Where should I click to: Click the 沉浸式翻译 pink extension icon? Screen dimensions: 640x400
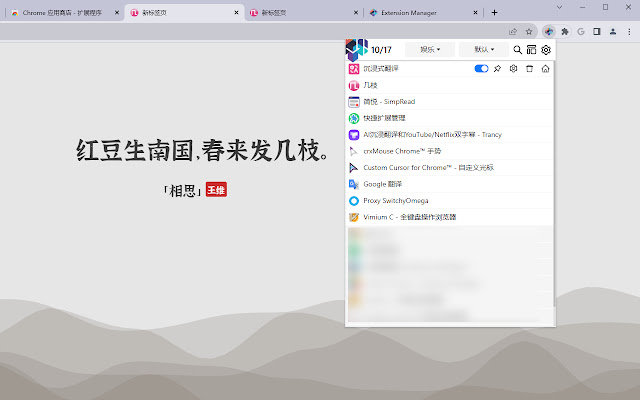tap(354, 69)
